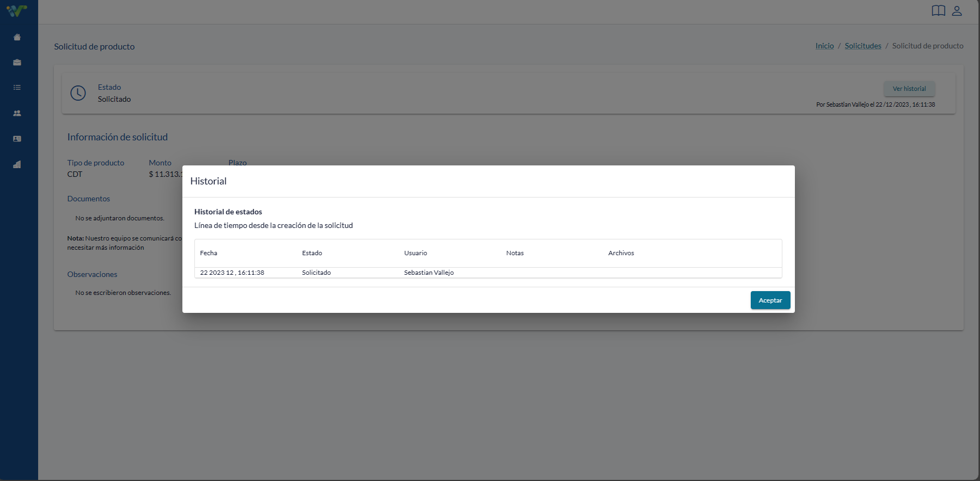Click the Fecha column header
The height and width of the screenshot is (481, 980).
point(209,253)
